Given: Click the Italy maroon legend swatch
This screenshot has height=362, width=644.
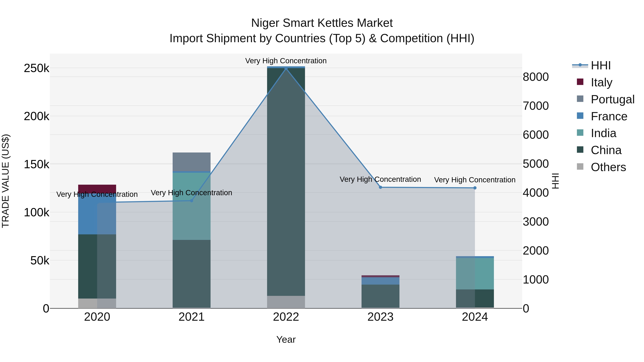Looking at the screenshot, I should [x=580, y=82].
